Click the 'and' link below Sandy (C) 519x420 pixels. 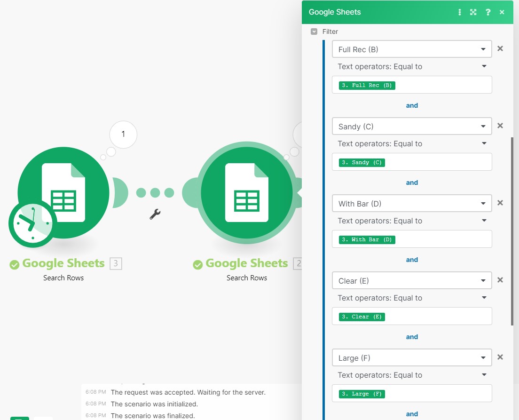[412, 183]
